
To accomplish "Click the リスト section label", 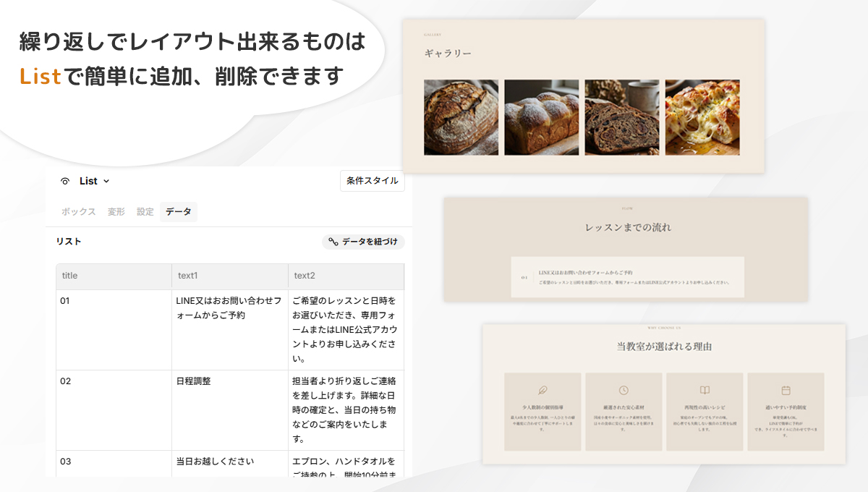I will [69, 242].
